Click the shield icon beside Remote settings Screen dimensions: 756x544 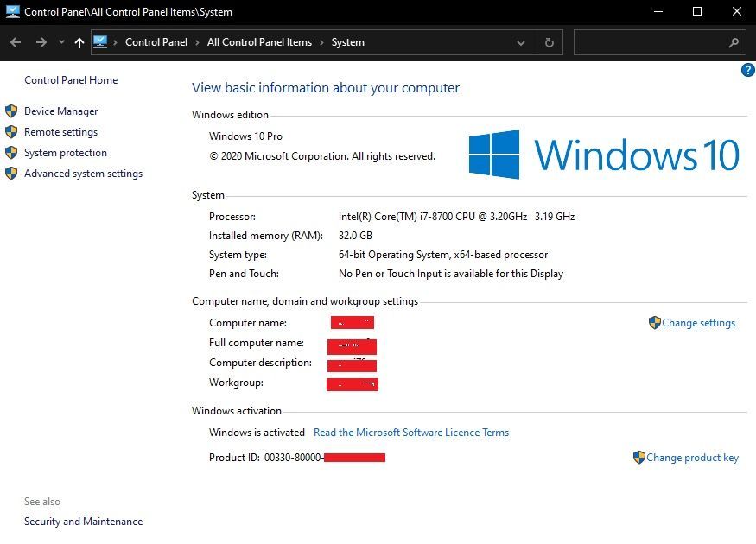tap(11, 132)
